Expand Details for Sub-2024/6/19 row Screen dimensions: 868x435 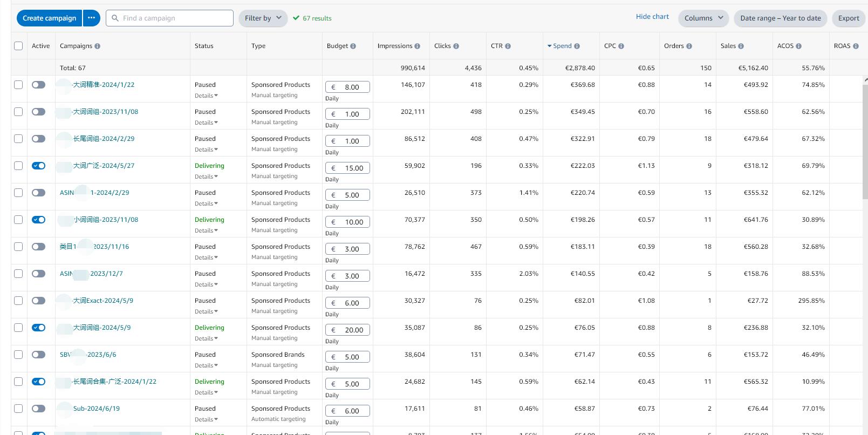coord(206,419)
